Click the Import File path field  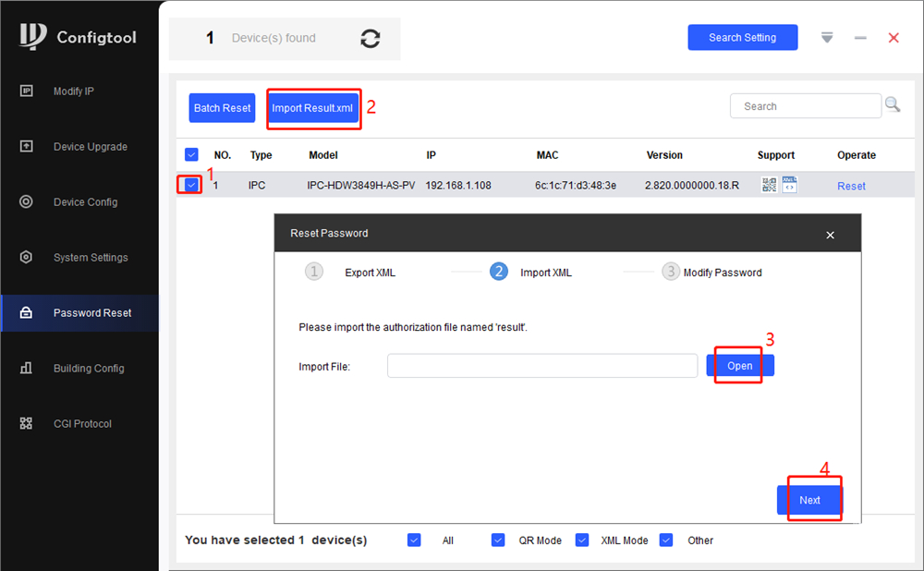click(x=542, y=366)
